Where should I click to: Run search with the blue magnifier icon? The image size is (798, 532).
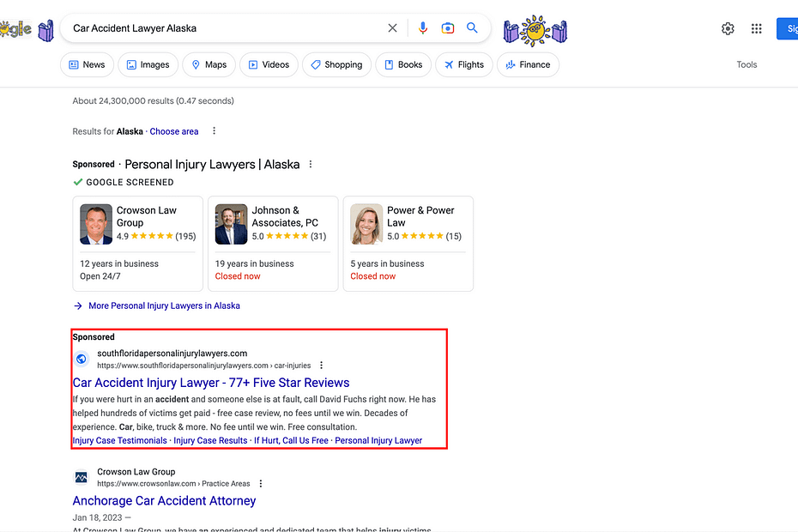coord(472,28)
